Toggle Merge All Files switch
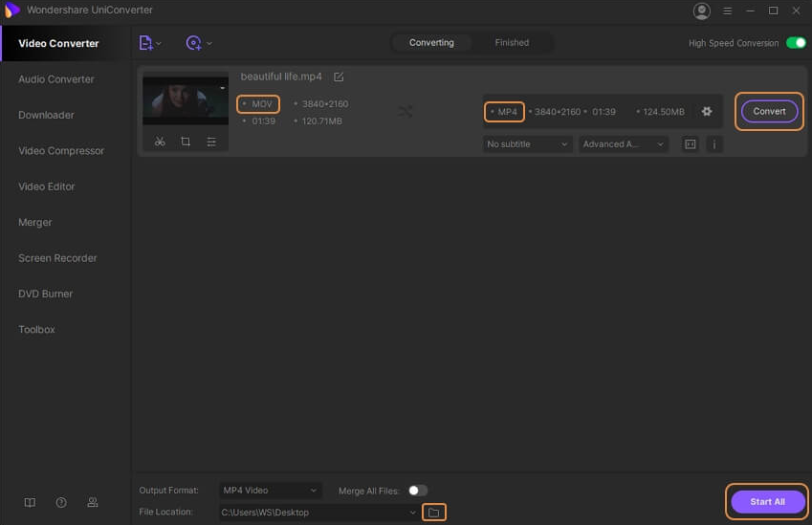This screenshot has height=525, width=812. pyautogui.click(x=417, y=491)
